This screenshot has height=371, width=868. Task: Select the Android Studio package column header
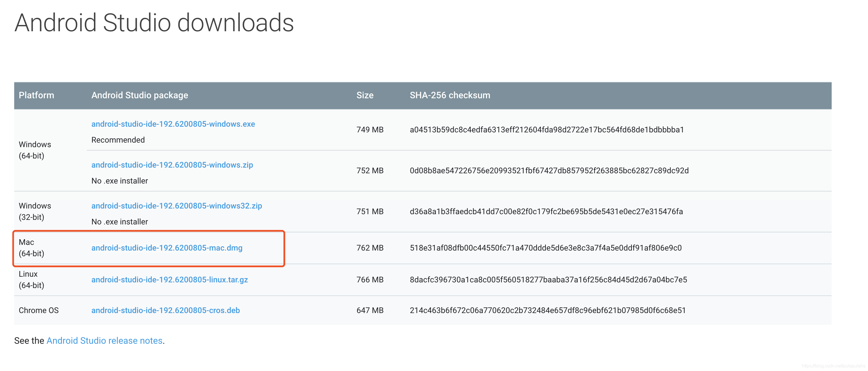(139, 95)
